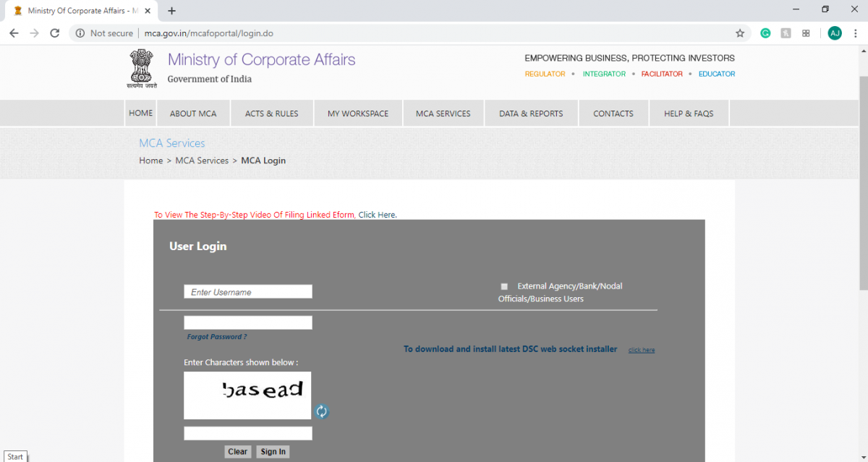Click the Enter Username field
The height and width of the screenshot is (462, 868).
247,291
